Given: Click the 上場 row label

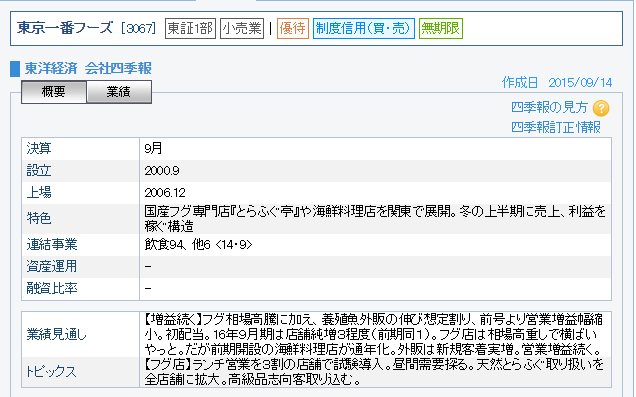Looking at the screenshot, I should [x=39, y=192].
